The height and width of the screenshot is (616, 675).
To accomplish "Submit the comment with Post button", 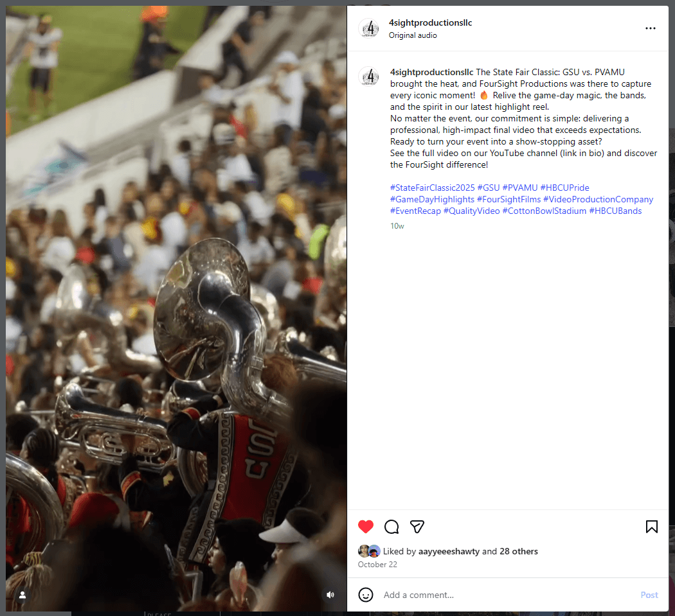I will [x=649, y=595].
